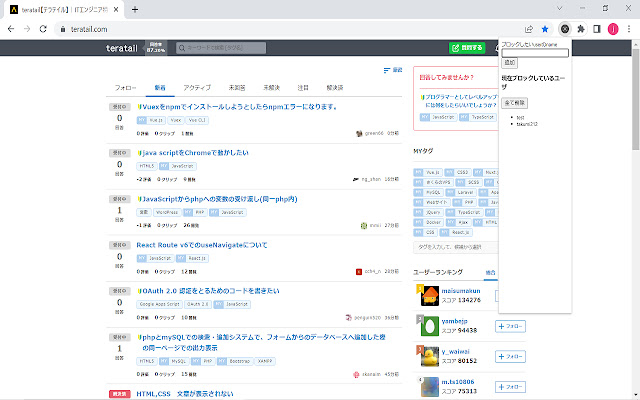640x400 pixels.
Task: Open the tab search chevron in title bar
Action: (x=560, y=8)
